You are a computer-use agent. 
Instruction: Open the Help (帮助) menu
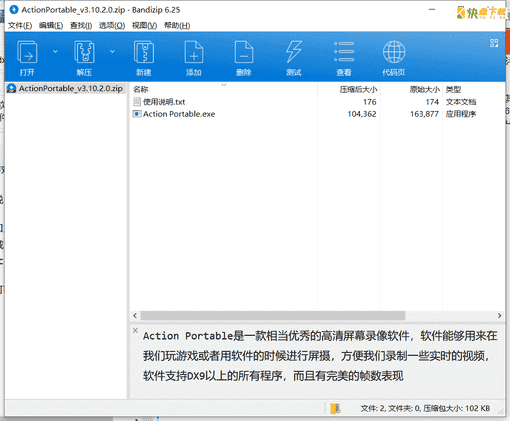click(177, 26)
